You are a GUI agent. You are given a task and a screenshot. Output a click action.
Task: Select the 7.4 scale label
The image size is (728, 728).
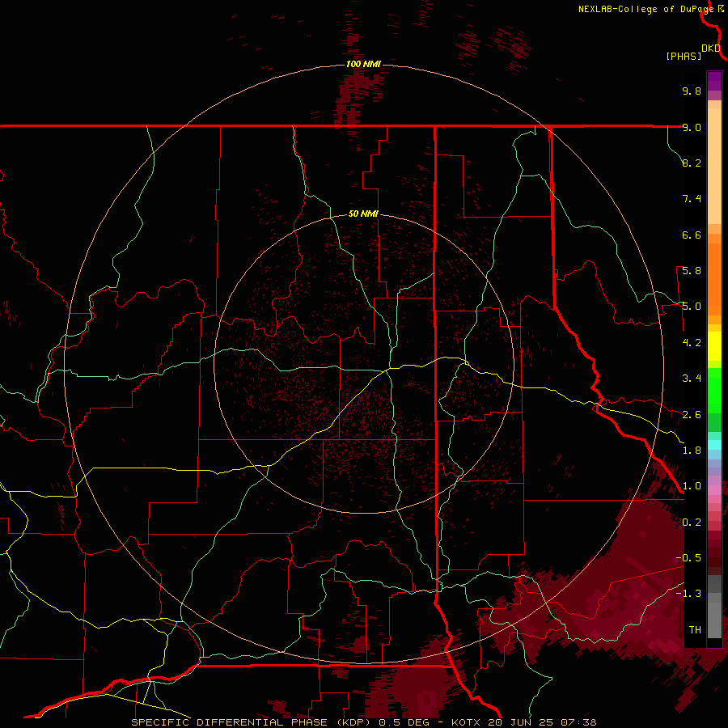[692, 199]
